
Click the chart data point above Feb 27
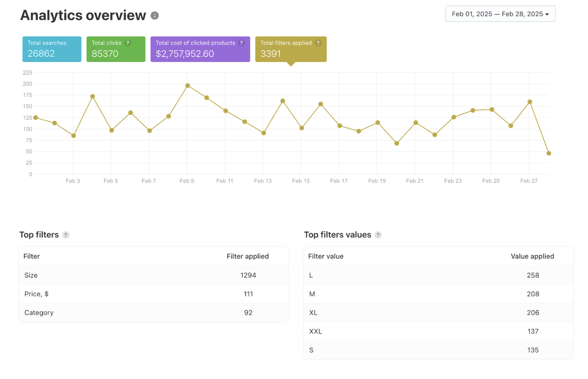[x=530, y=102]
